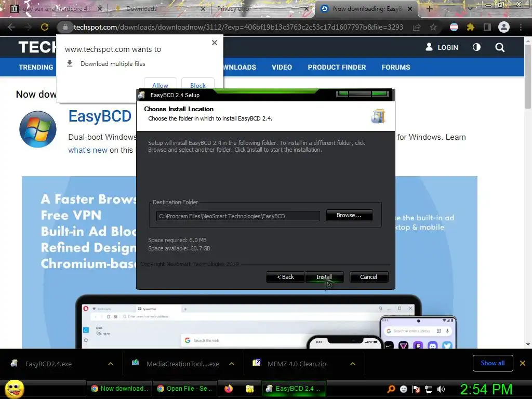Screen dimensions: 532x399
Task: Open a new browser tab
Action: coord(430,9)
